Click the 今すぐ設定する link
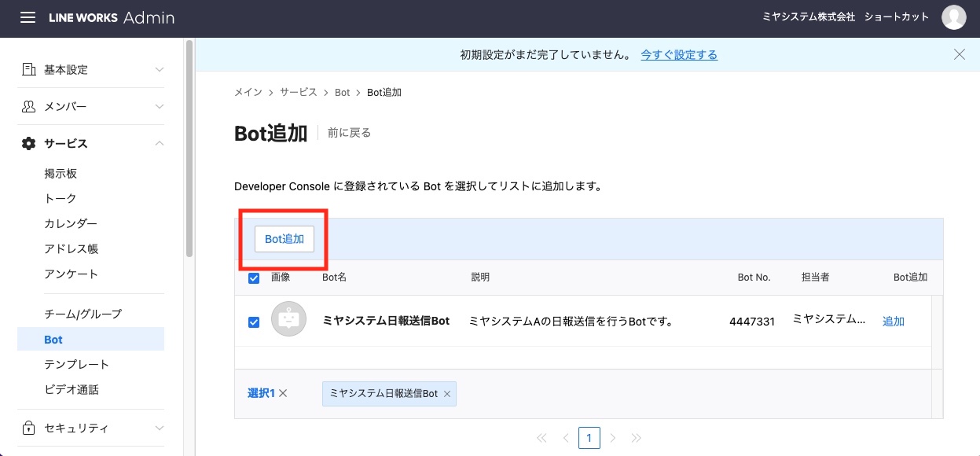 coord(679,55)
